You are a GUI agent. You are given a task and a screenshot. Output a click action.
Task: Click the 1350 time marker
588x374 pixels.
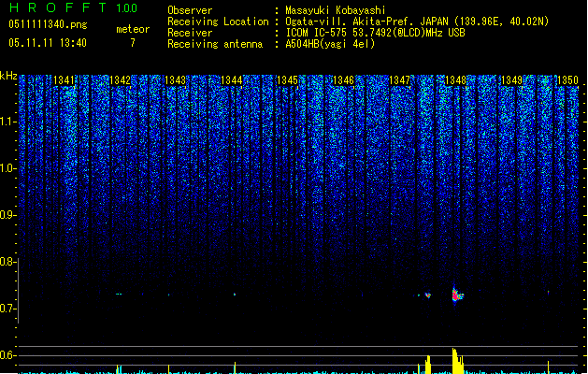coord(567,80)
